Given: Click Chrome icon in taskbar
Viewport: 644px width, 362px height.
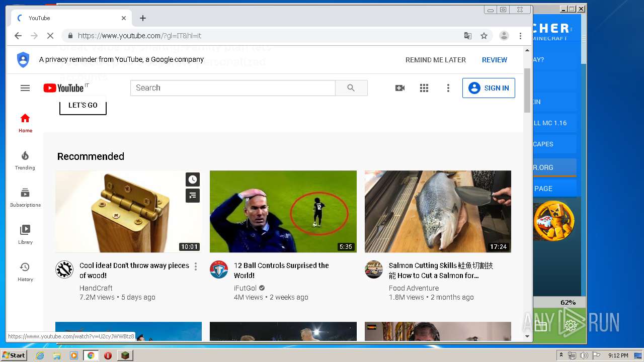Looking at the screenshot, I should pyautogui.click(x=91, y=355).
